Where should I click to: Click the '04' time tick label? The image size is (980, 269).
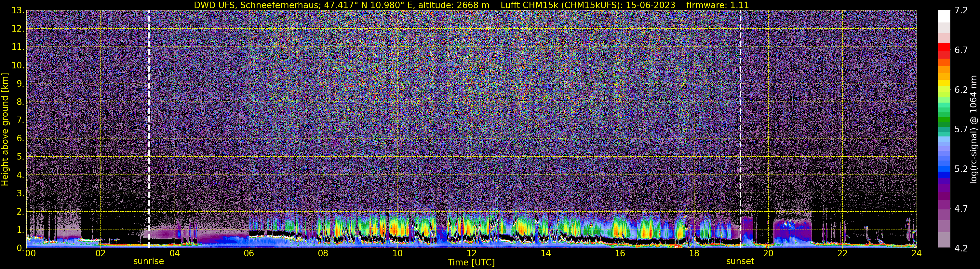click(174, 253)
